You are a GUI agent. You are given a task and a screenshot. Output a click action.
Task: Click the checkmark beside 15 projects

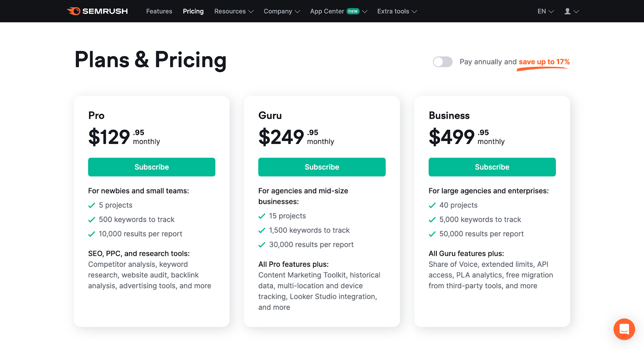tap(261, 216)
